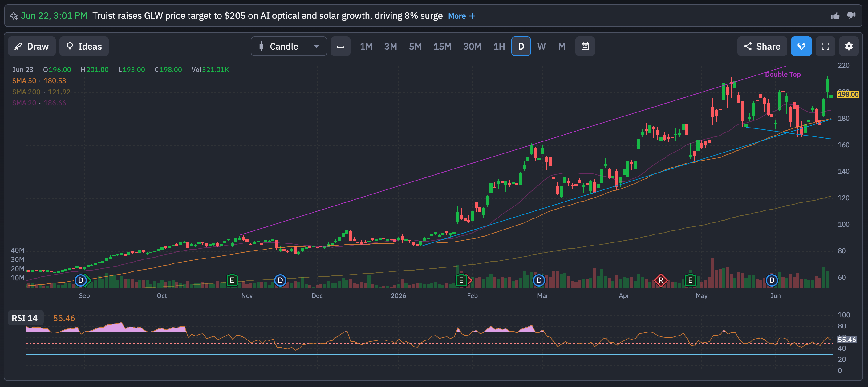This screenshot has width=868, height=387.
Task: Select the W weekly interval
Action: click(541, 46)
